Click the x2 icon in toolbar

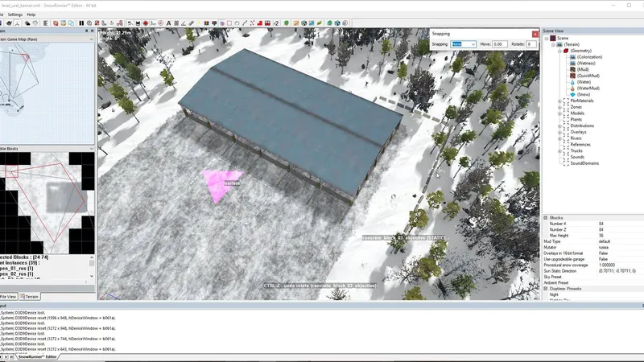[275, 23]
